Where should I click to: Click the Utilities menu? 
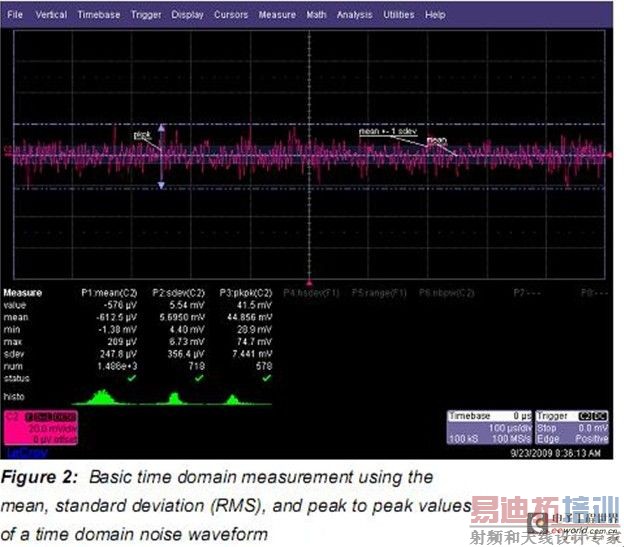[399, 15]
